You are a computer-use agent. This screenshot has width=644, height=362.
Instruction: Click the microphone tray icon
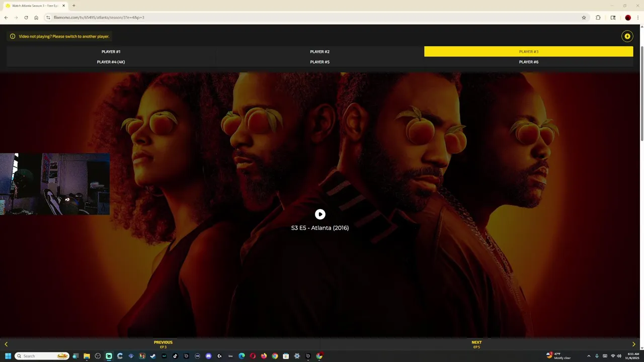597,356
